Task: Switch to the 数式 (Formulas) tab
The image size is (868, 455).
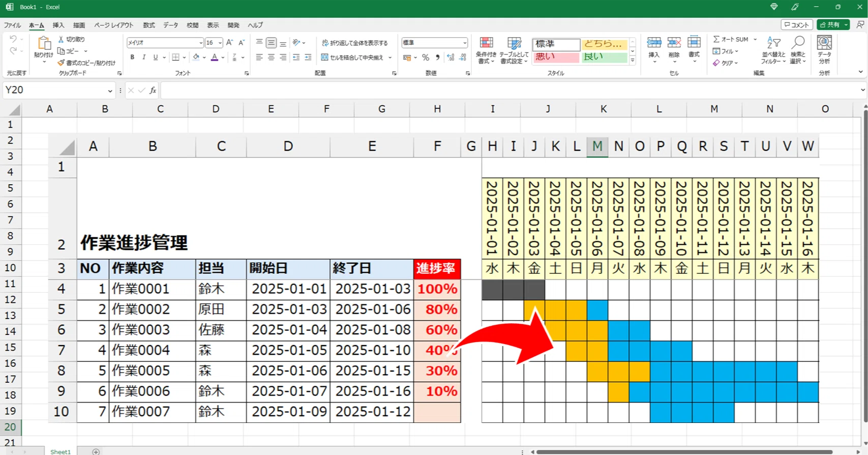Action: [148, 25]
